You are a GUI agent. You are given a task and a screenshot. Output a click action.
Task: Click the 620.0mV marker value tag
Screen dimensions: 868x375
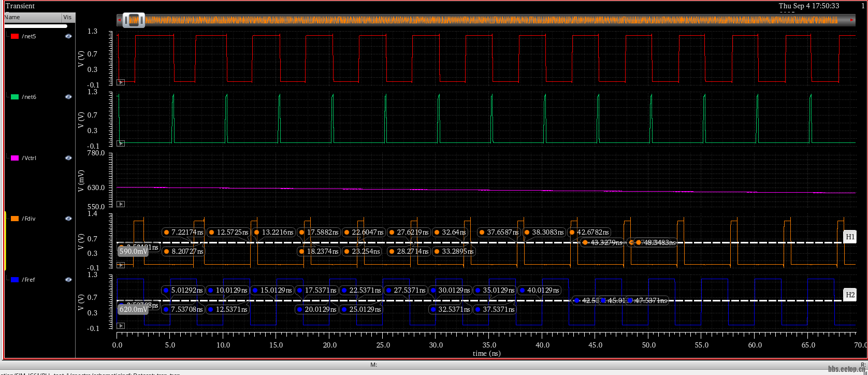coord(133,309)
